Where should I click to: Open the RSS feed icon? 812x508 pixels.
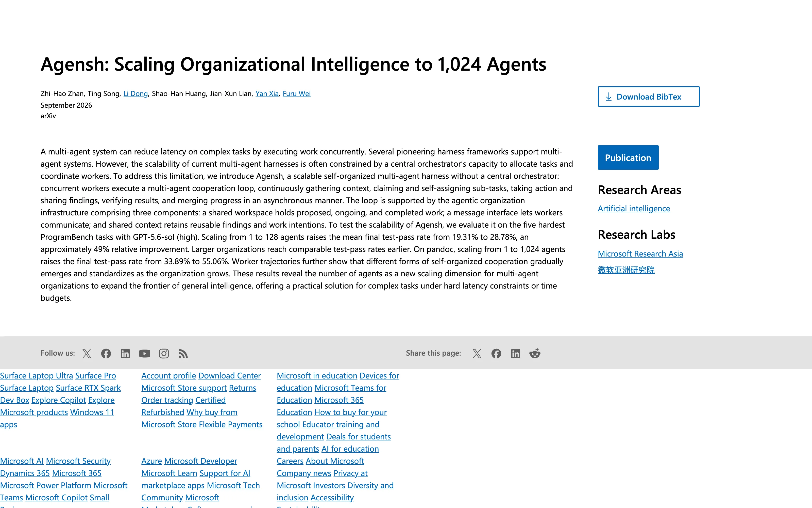tap(183, 354)
